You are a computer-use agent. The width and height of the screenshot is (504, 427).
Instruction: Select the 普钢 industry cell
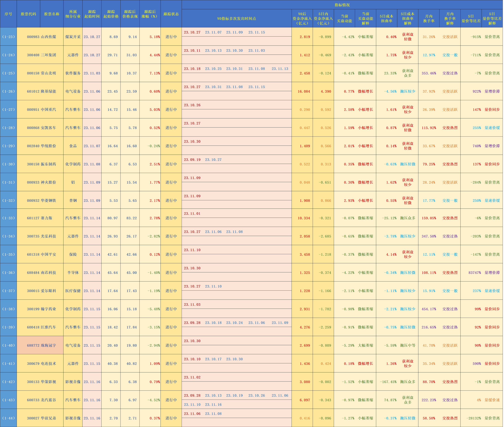[73, 200]
